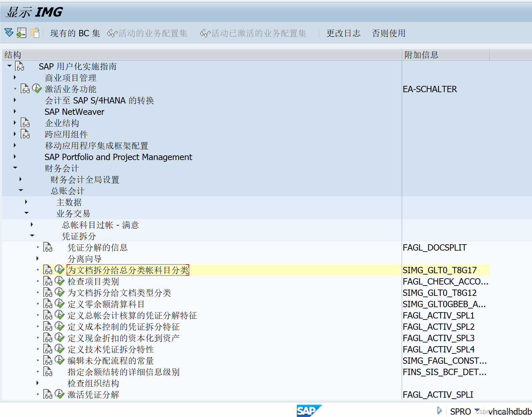Select 激活凭证分解 tree entry
This screenshot has height=417, width=532.
(93, 395)
